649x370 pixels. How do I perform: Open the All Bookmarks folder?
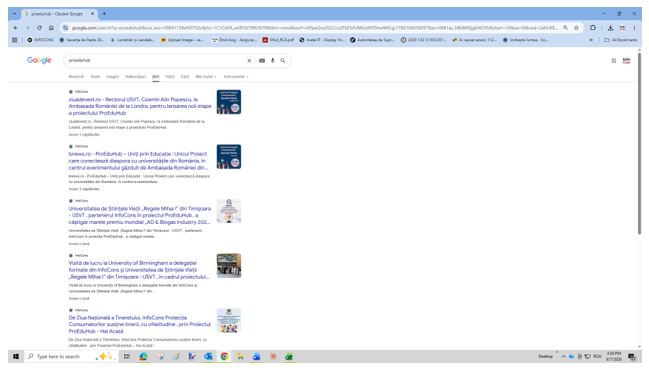click(x=620, y=40)
